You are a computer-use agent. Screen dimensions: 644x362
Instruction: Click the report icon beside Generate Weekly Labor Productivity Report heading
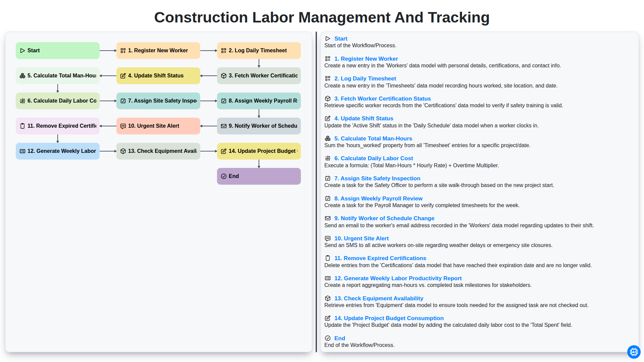(328, 278)
